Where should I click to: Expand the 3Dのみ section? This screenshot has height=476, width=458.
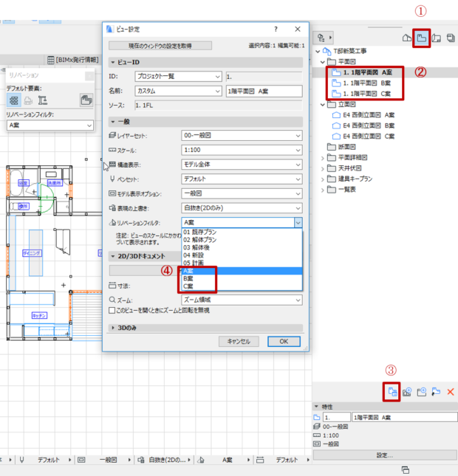(x=205, y=328)
